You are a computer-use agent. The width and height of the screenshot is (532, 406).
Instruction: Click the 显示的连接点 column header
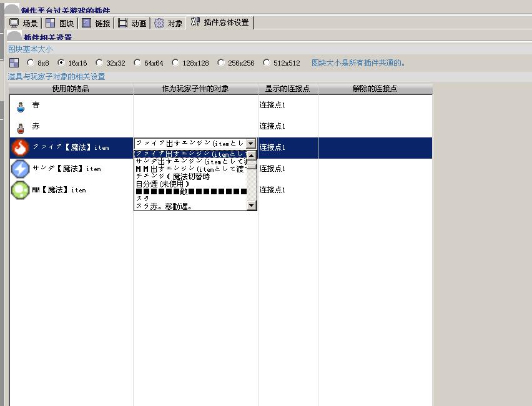288,89
